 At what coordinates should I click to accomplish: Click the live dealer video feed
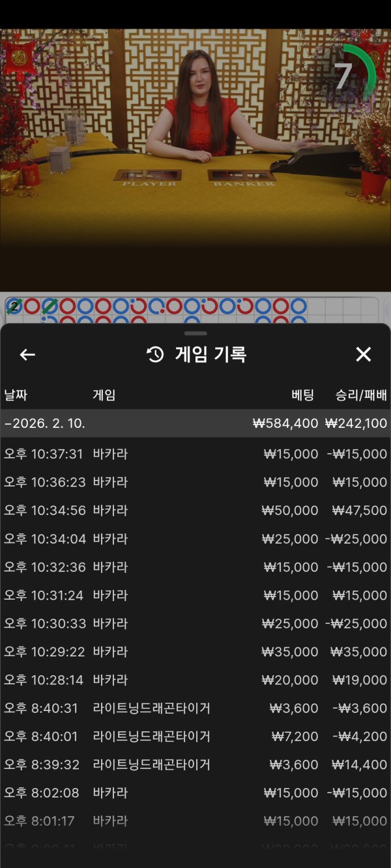195,160
